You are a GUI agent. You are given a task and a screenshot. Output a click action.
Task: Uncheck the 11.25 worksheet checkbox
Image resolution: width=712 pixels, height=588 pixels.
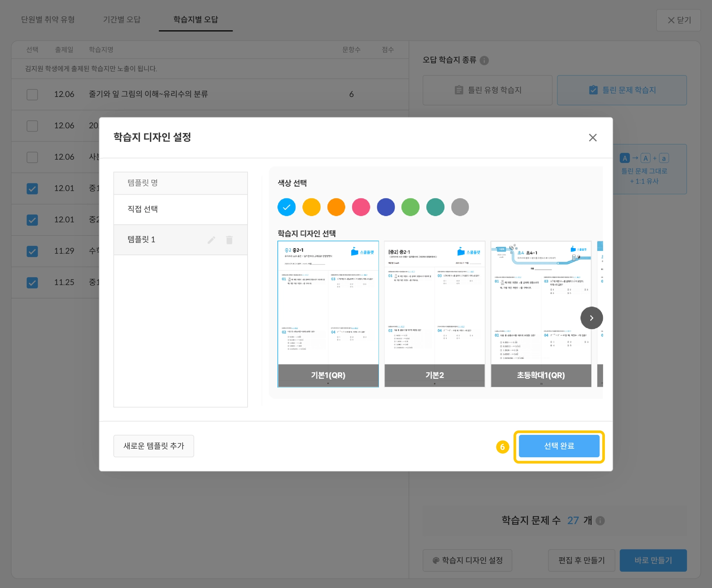[x=32, y=283]
